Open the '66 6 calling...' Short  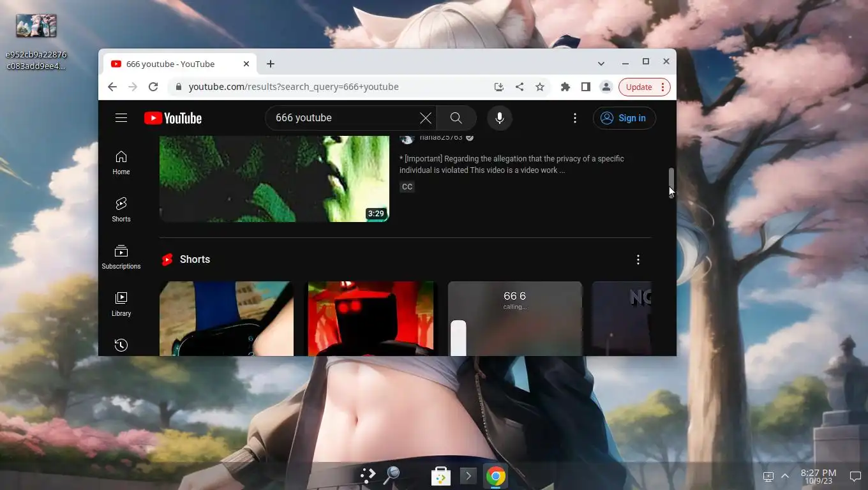(x=515, y=318)
